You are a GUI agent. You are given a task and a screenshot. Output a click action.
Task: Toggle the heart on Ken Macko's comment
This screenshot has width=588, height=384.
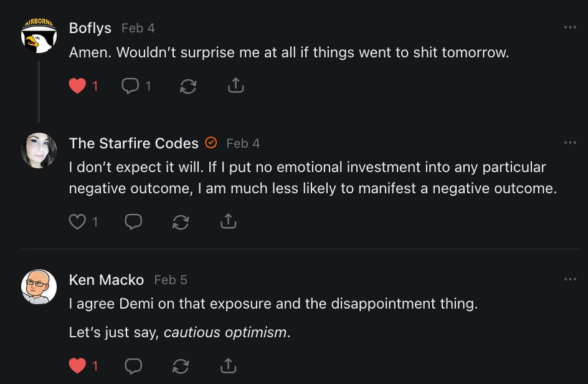tap(77, 366)
